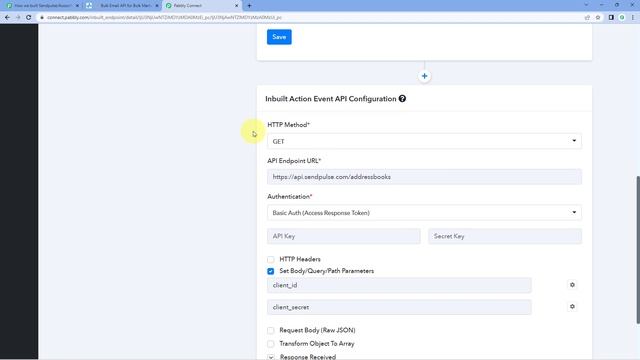This screenshot has height=360, width=640.
Task: Click the Secret Key input field
Action: pos(505,236)
